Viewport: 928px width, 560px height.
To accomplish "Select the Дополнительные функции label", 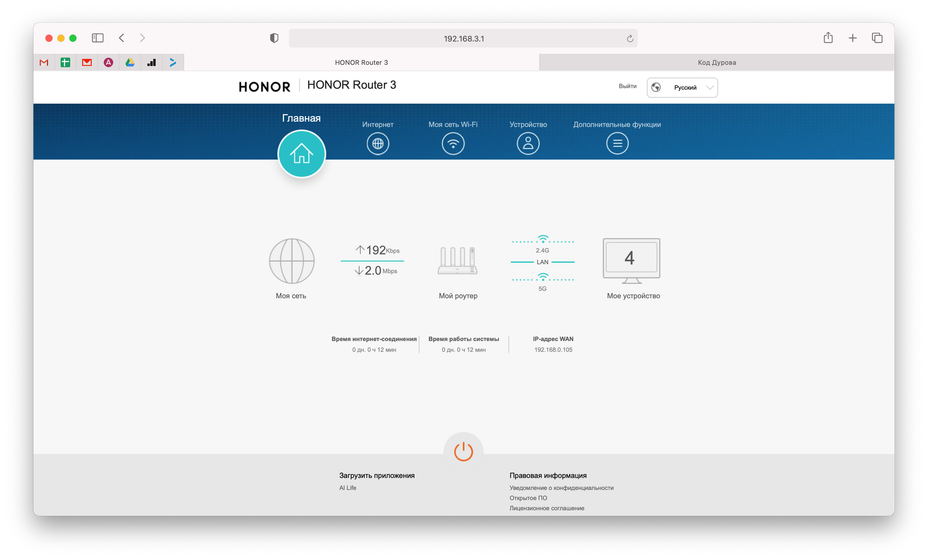I will [617, 124].
